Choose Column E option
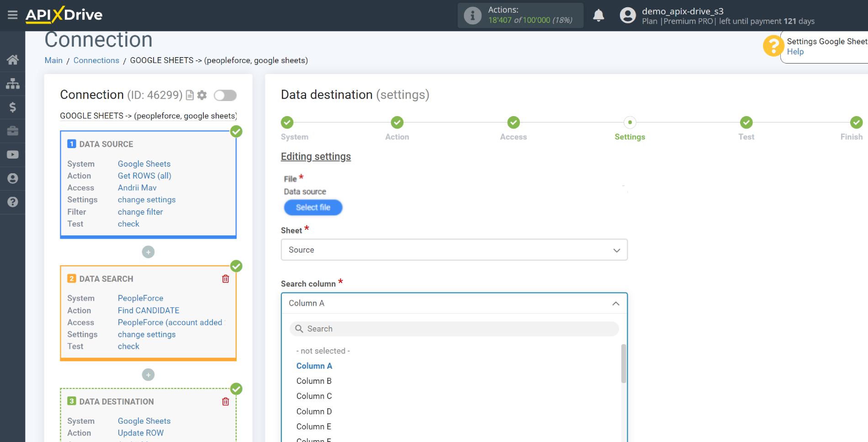868x442 pixels. (x=314, y=426)
